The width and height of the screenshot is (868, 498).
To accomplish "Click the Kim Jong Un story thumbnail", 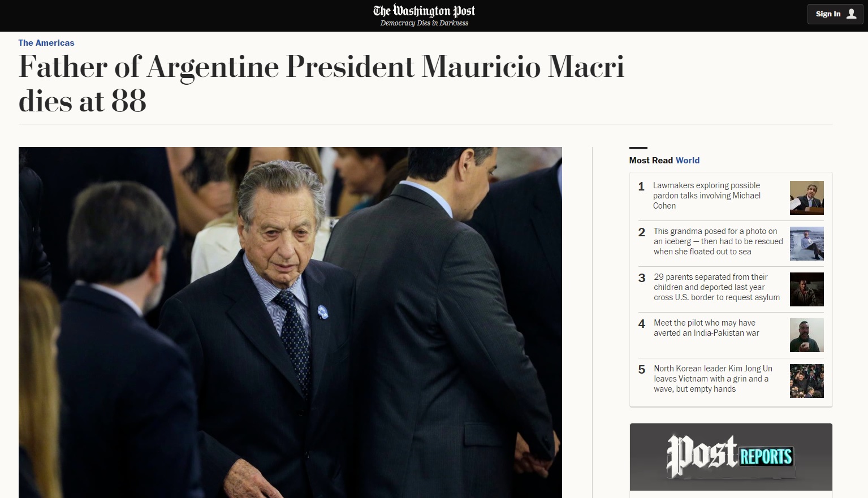I will coord(806,381).
